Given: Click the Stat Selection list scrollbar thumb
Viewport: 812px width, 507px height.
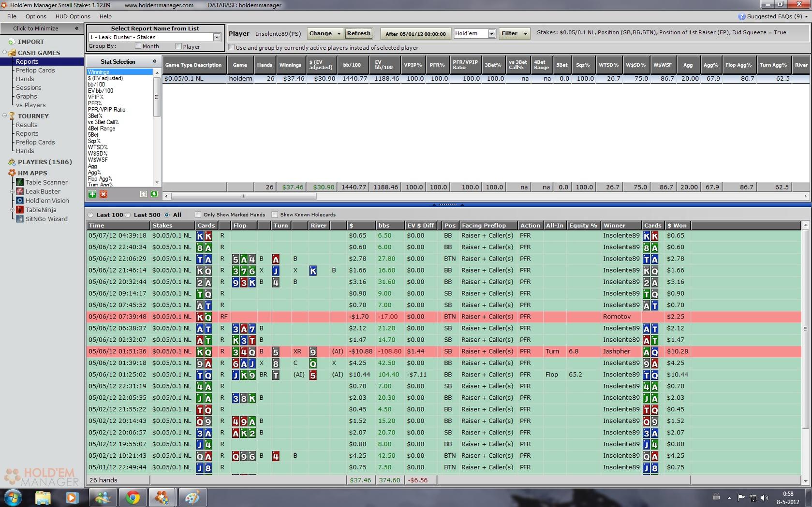Looking at the screenshot, I should (x=156, y=97).
